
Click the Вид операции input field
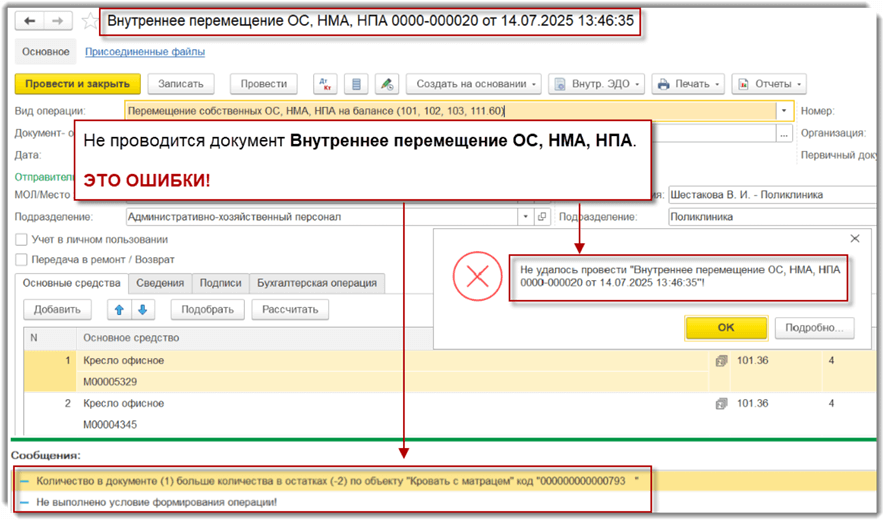[x=451, y=111]
